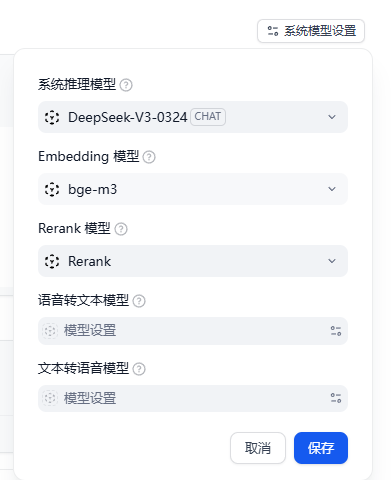Expand bge-m3 embedding dropdown chevron
The image size is (391, 480).
[332, 189]
